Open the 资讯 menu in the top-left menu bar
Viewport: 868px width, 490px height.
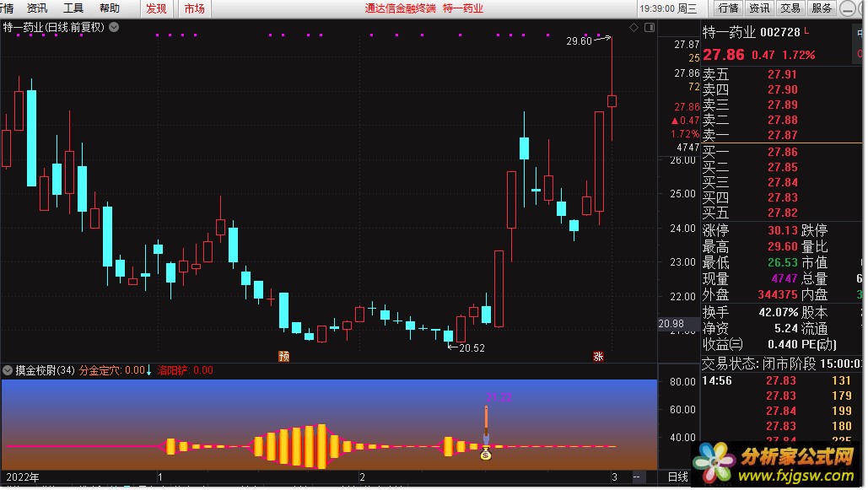click(x=37, y=8)
